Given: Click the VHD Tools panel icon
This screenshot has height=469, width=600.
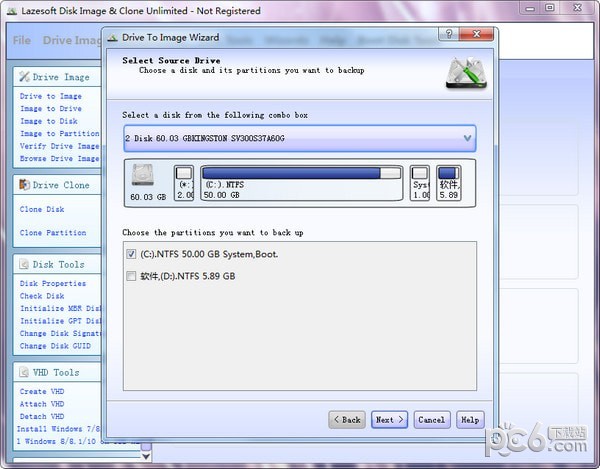Looking at the screenshot, I should click(x=24, y=372).
